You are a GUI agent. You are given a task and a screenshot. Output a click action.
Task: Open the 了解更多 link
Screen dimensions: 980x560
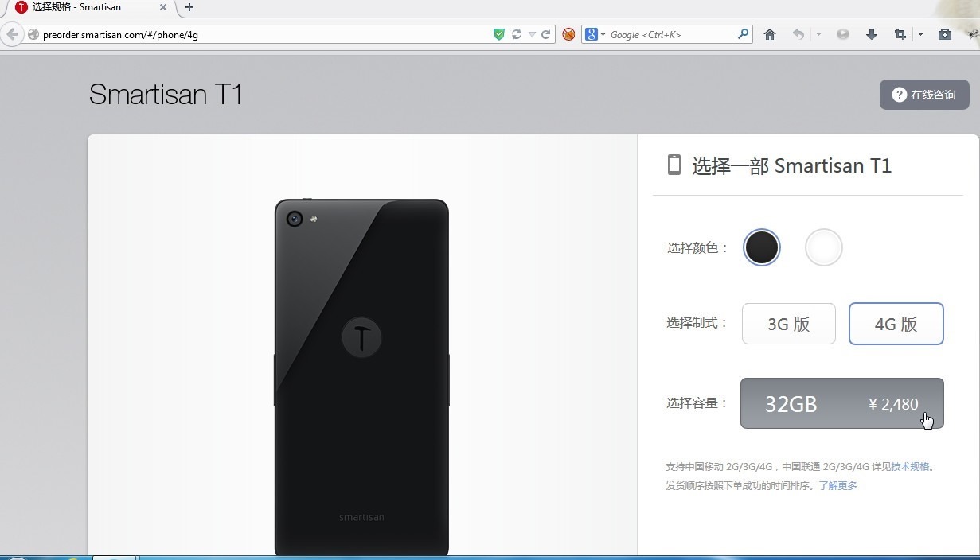point(838,486)
